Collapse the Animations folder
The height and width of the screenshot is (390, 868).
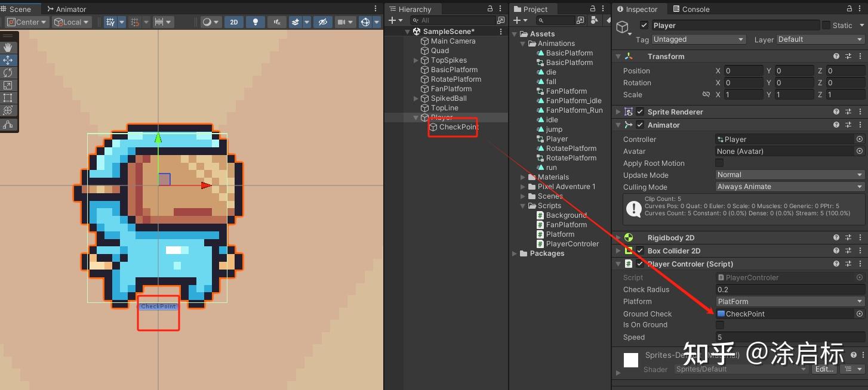click(x=523, y=44)
